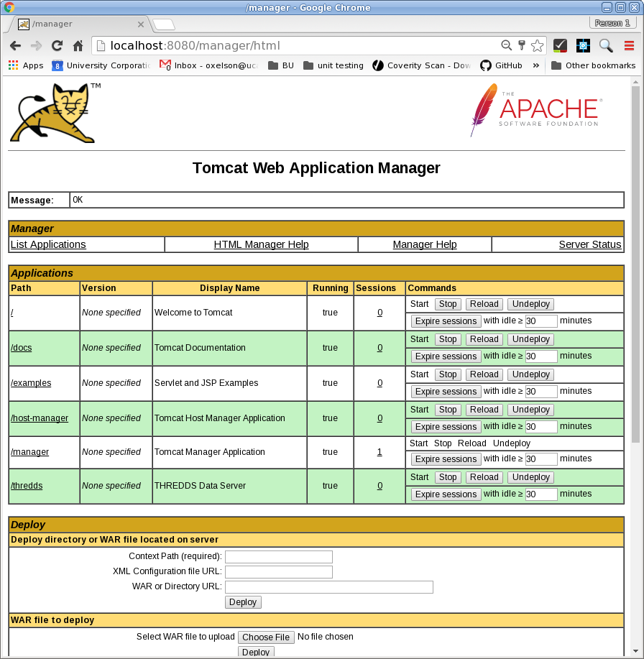Screen dimensions: 644x659
Task: Undeploy the /thredds application
Action: tap(530, 477)
